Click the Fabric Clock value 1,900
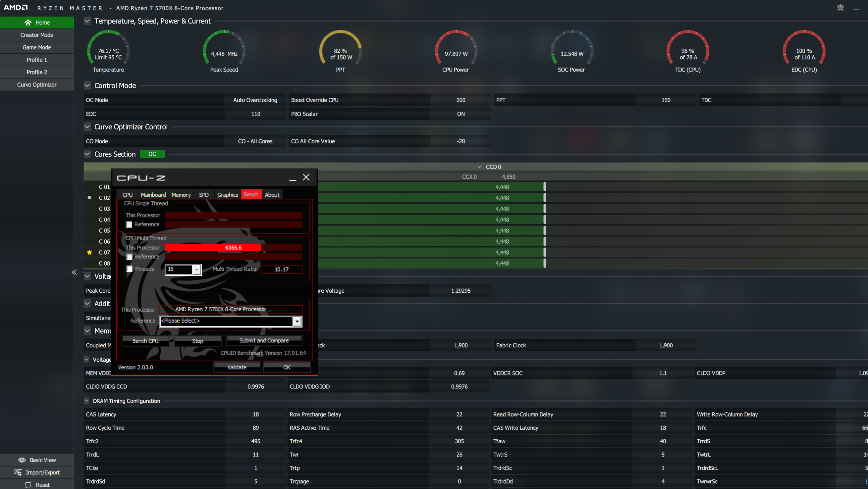Image resolution: width=868 pixels, height=489 pixels. 666,345
